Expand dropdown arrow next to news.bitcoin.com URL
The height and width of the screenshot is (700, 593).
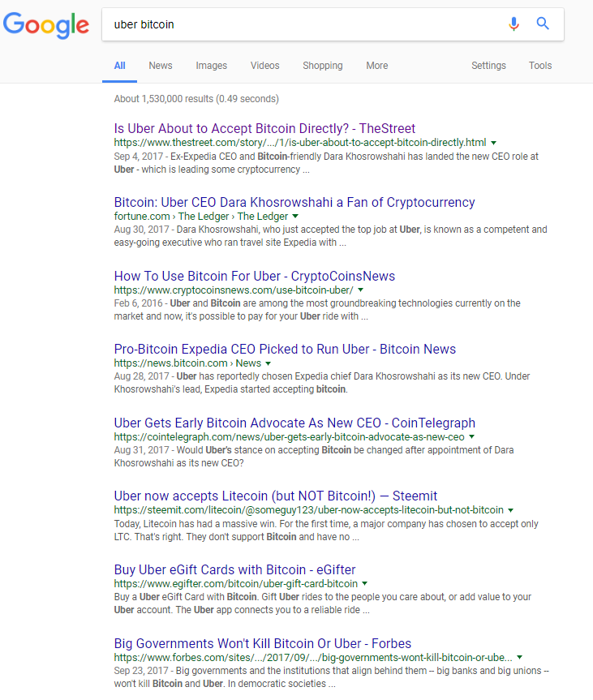[x=268, y=363]
